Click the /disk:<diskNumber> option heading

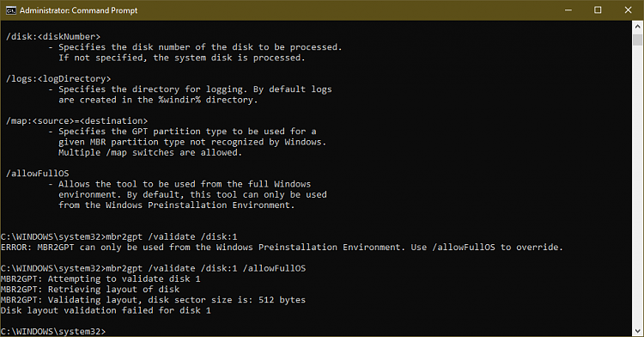(x=53, y=37)
